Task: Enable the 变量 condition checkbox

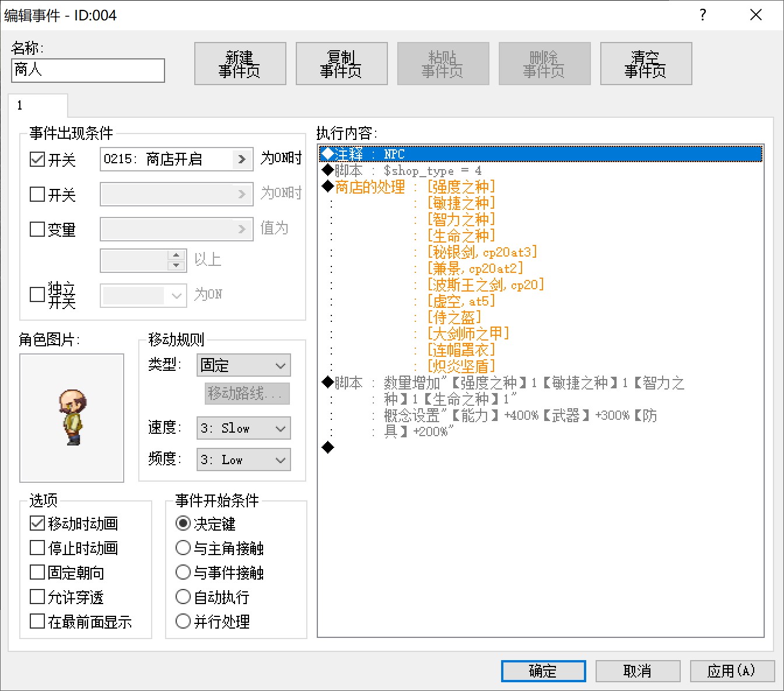Action: coord(37,229)
